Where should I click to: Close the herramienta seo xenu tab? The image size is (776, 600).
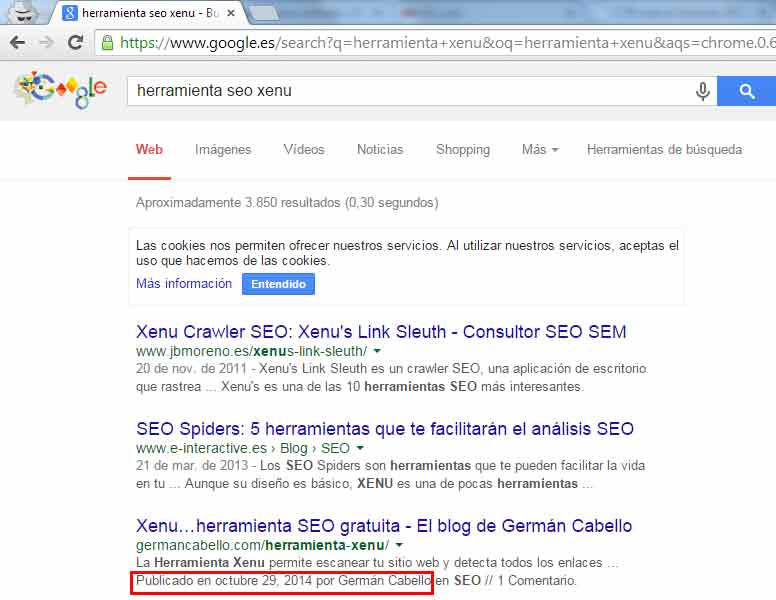(232, 13)
